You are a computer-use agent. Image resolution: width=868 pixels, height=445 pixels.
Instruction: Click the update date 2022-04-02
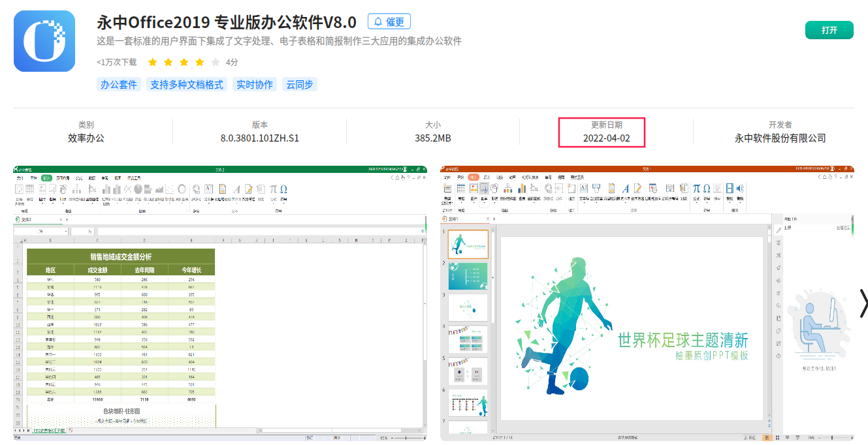(x=607, y=138)
